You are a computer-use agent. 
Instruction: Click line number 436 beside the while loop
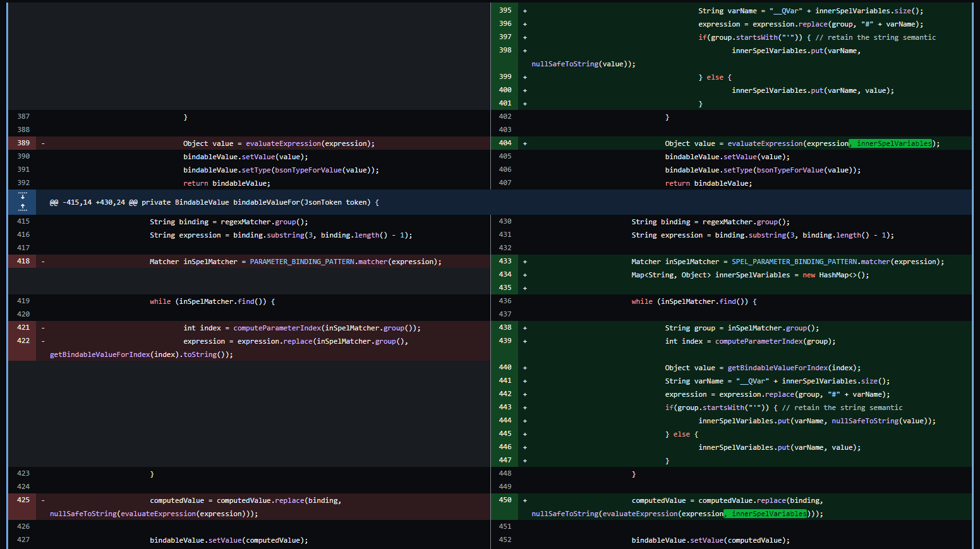[505, 301]
